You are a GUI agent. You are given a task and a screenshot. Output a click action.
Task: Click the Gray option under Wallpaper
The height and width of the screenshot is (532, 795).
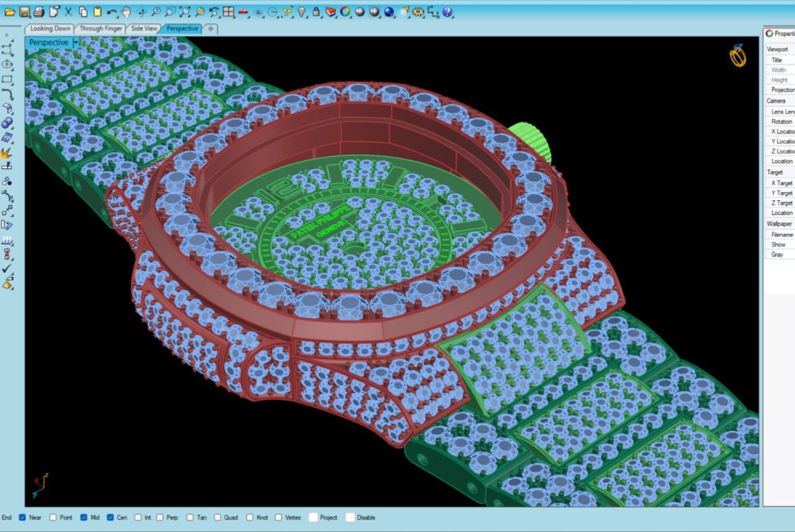pyautogui.click(x=780, y=254)
